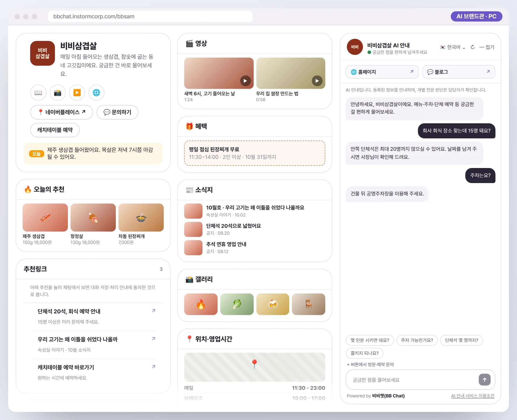This screenshot has width=517, height=420.
Task: Open the 한국어 language dropdown
Action: [x=453, y=47]
